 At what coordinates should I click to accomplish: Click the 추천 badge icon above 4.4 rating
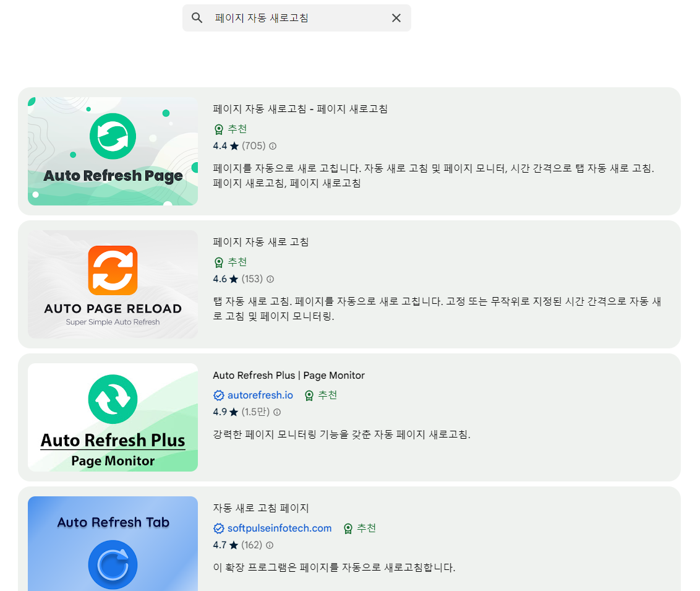219,129
